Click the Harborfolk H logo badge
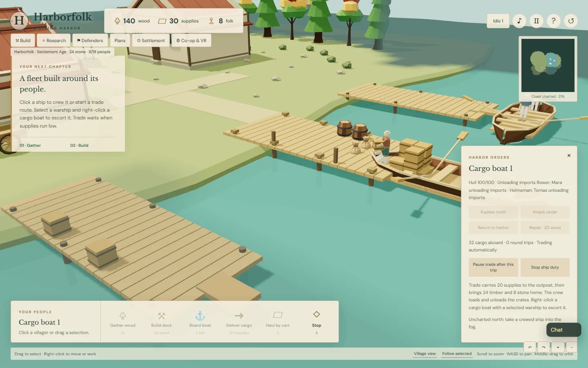The height and width of the screenshot is (368, 588). [19, 20]
